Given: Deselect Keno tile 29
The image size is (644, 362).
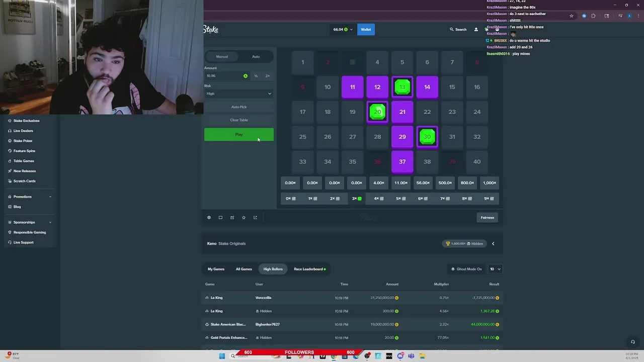Looking at the screenshot, I should pyautogui.click(x=402, y=137).
